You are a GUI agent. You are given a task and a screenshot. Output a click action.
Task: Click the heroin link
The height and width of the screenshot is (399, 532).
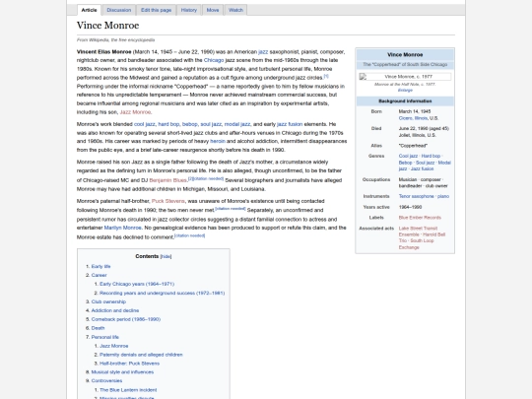pyautogui.click(x=218, y=141)
